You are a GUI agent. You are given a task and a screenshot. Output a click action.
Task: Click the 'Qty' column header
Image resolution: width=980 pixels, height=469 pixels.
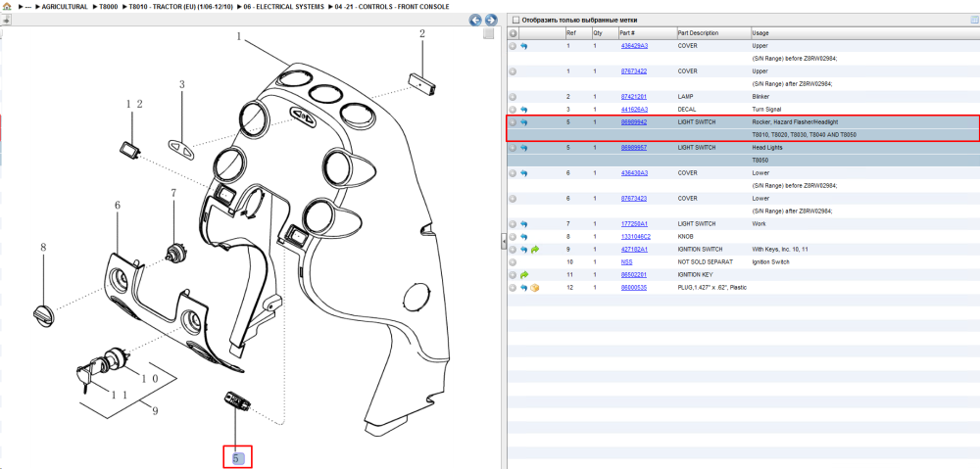pos(605,33)
